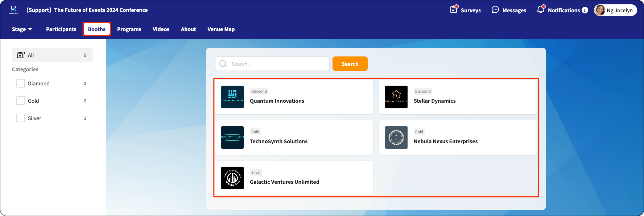
Task: Check the Diamond category checkbox
Action: tap(21, 83)
